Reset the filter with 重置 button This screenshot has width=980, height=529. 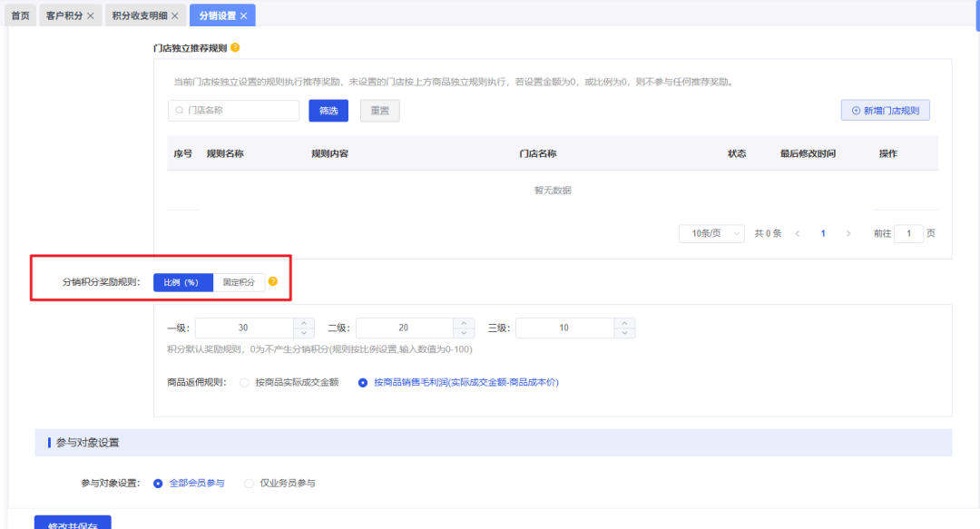[x=379, y=110]
